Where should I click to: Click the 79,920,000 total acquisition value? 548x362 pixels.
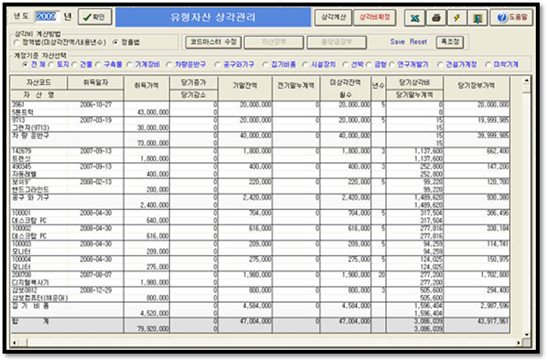pyautogui.click(x=154, y=329)
